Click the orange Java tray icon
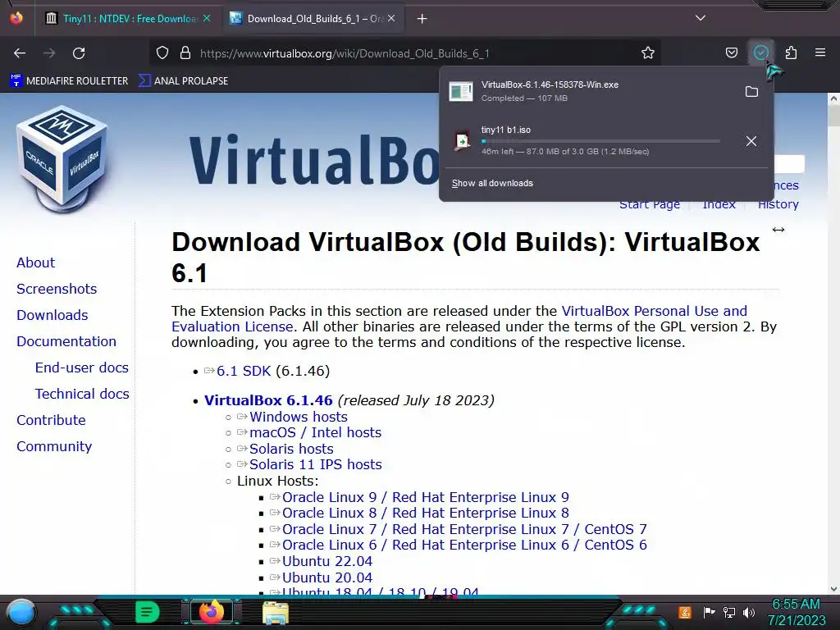This screenshot has width=840, height=630. [684, 612]
